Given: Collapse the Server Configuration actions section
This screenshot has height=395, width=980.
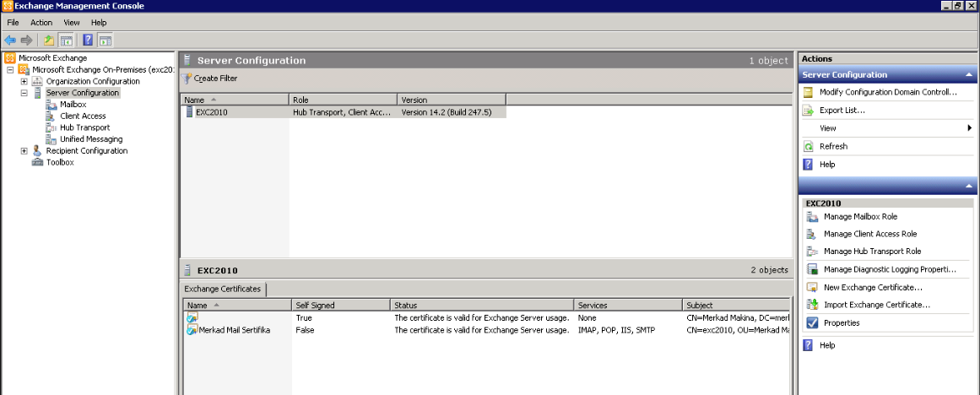Looking at the screenshot, I should (x=968, y=74).
